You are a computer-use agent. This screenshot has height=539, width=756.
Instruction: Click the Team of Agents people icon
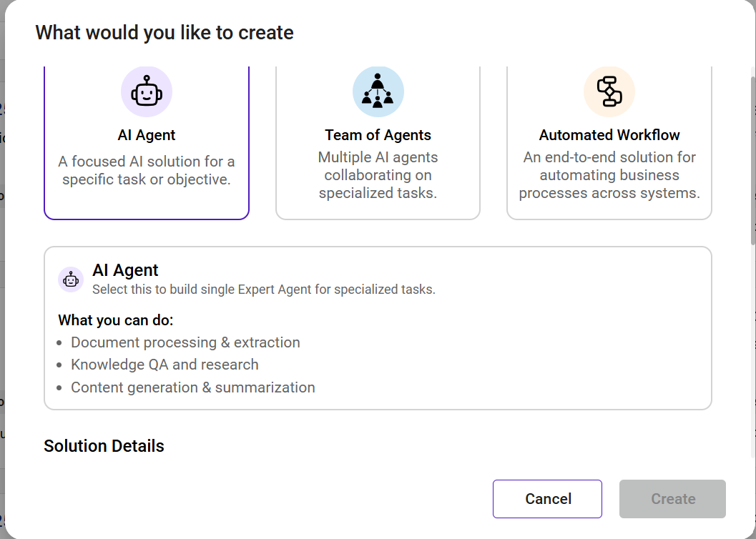click(x=378, y=92)
